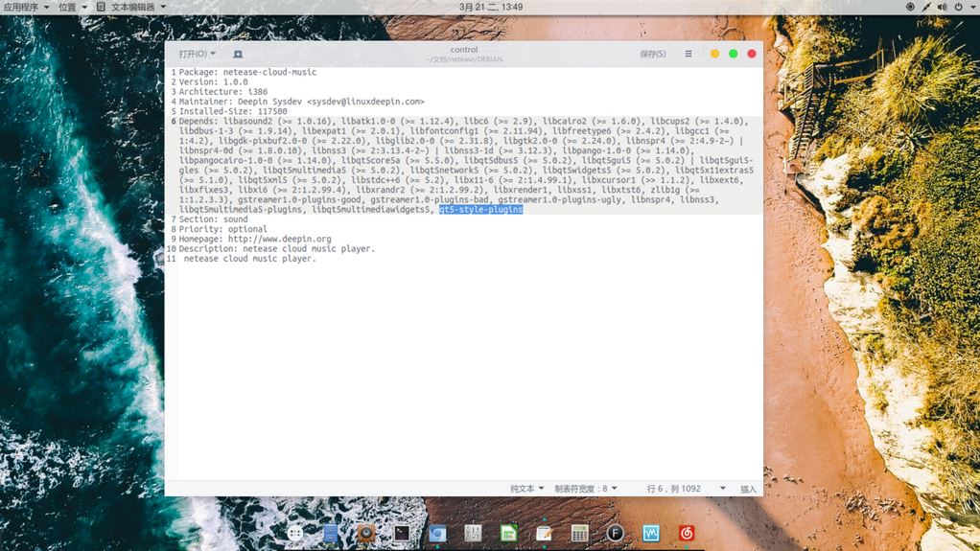Viewport: 980px width, 551px height.
Task: Click line 11 'netease cloud music player.'
Action: [250, 259]
